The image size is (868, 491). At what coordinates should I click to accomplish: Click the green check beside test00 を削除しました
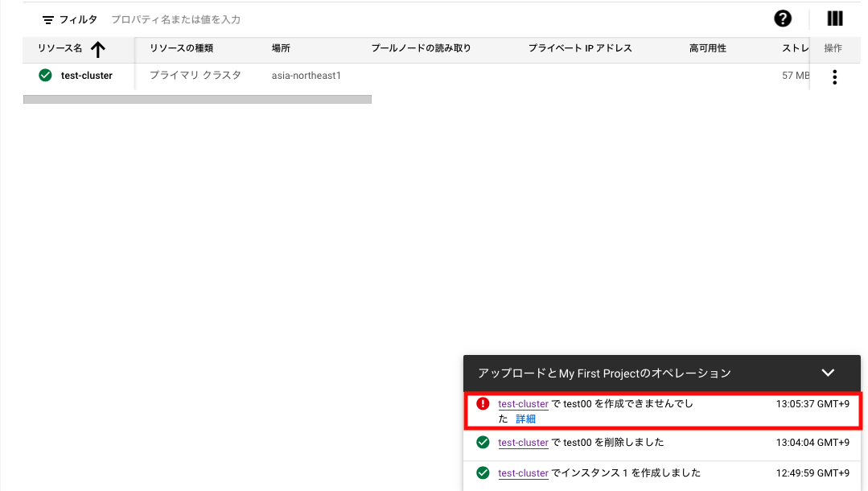483,442
